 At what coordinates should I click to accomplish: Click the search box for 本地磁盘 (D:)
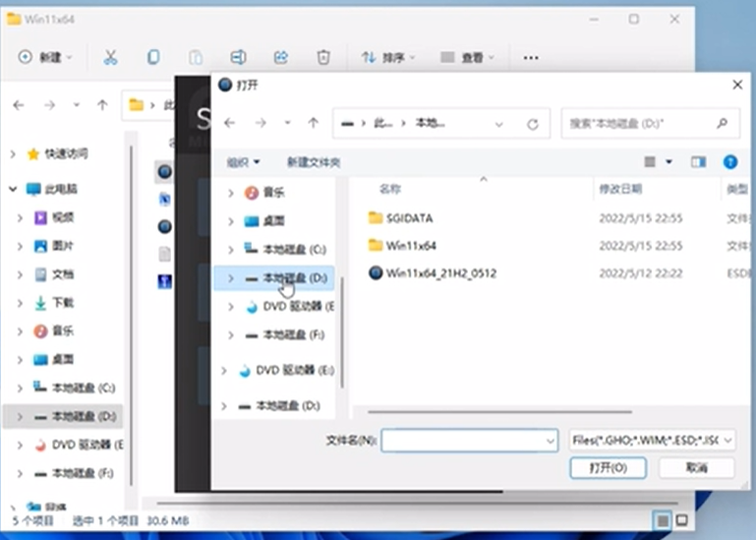coord(651,124)
